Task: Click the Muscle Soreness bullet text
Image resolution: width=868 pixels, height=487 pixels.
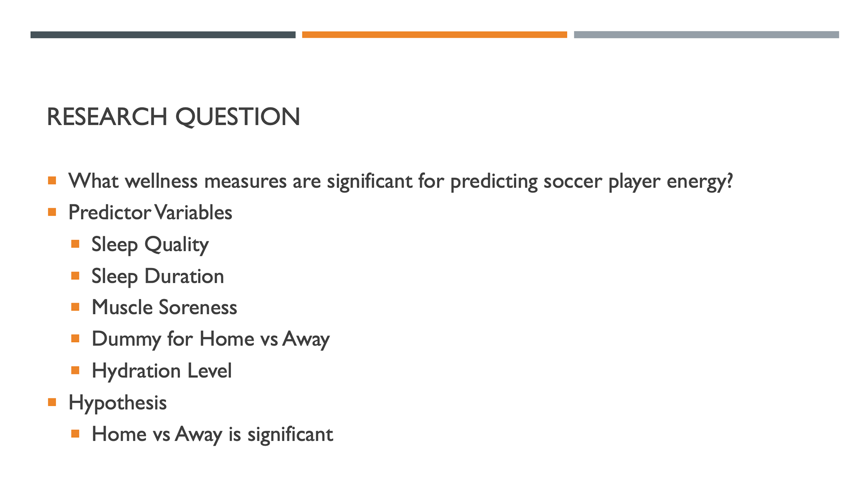Action: point(164,307)
